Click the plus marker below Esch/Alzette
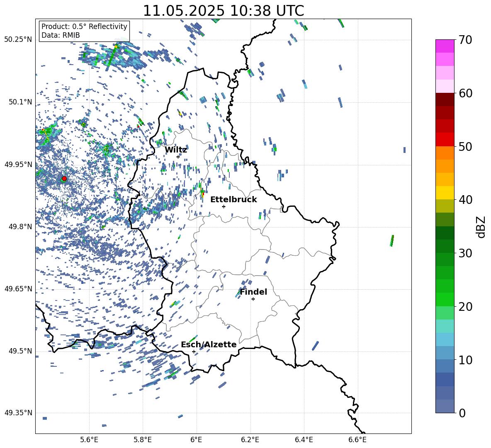Viewport: 491px width, 448px height. click(x=194, y=351)
